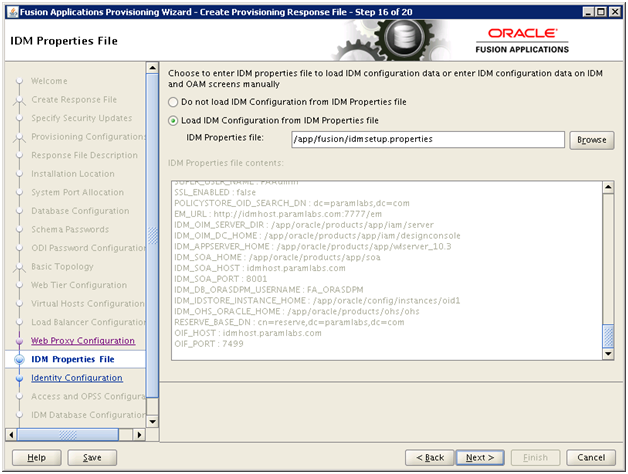Click the 'IDM_APPSERVER_HOME' line
The width and height of the screenshot is (628, 474).
pos(313,246)
